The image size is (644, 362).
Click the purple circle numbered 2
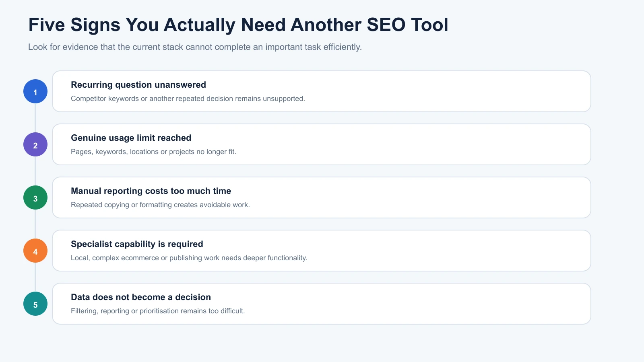pyautogui.click(x=35, y=144)
